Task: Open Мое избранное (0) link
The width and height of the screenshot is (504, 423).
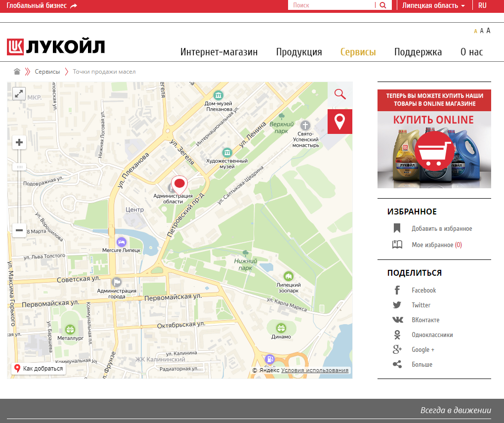Action: coord(437,245)
